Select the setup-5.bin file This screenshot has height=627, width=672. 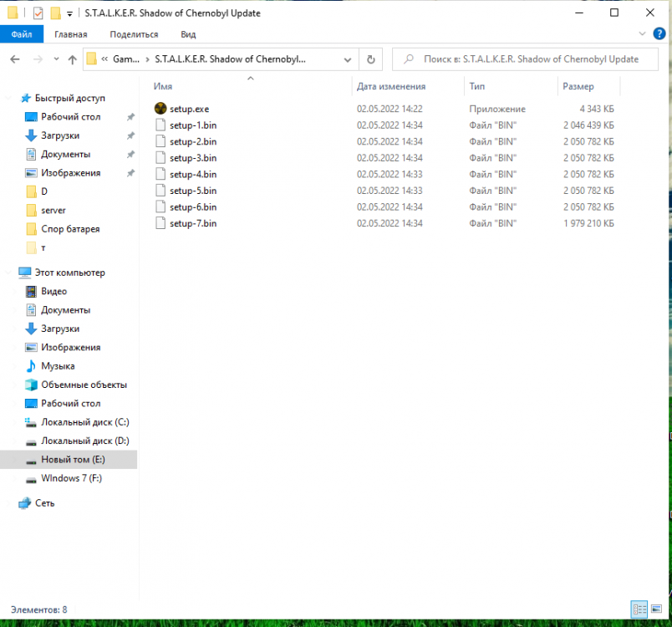coord(193,191)
